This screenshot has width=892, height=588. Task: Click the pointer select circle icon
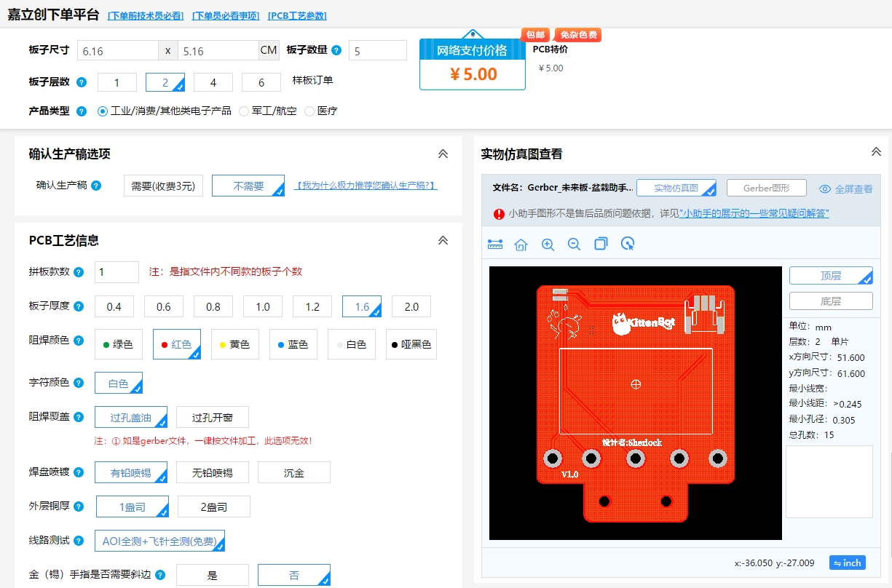pyautogui.click(x=628, y=244)
